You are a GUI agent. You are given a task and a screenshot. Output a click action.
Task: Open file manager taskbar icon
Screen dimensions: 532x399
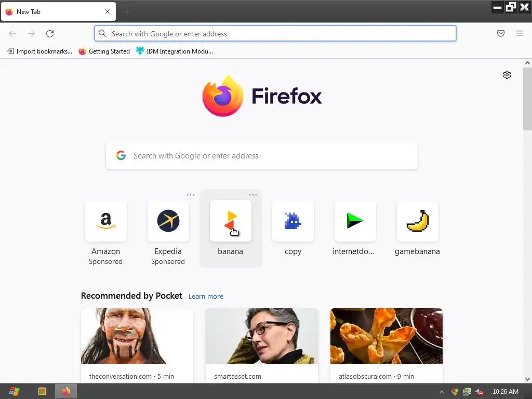tap(42, 392)
